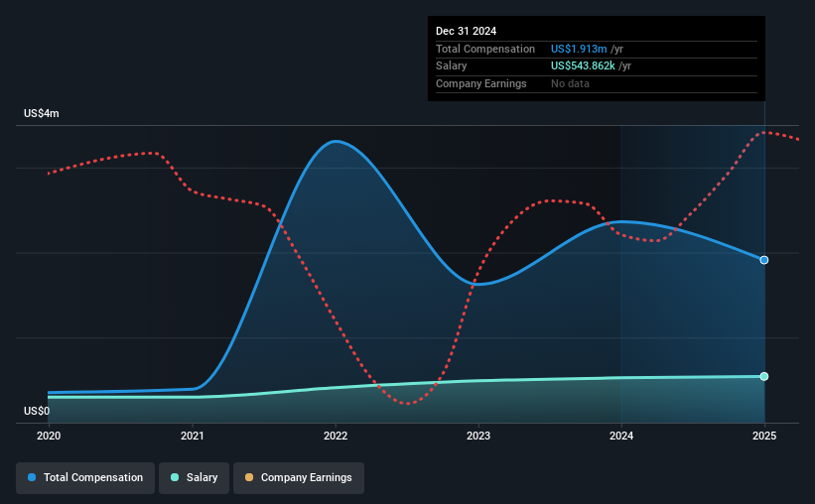Click the 2025 x-axis label
Screen dimensions: 815x504
764,436
